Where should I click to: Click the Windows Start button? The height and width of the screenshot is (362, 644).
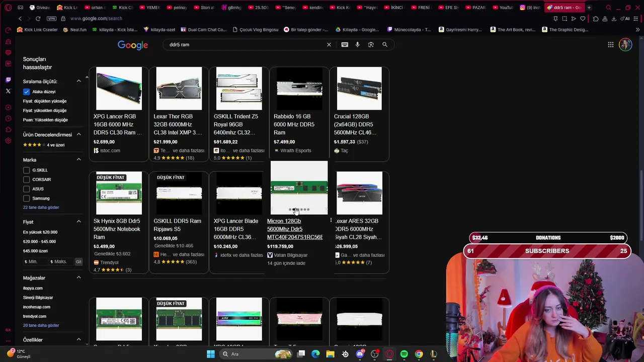[211, 354]
